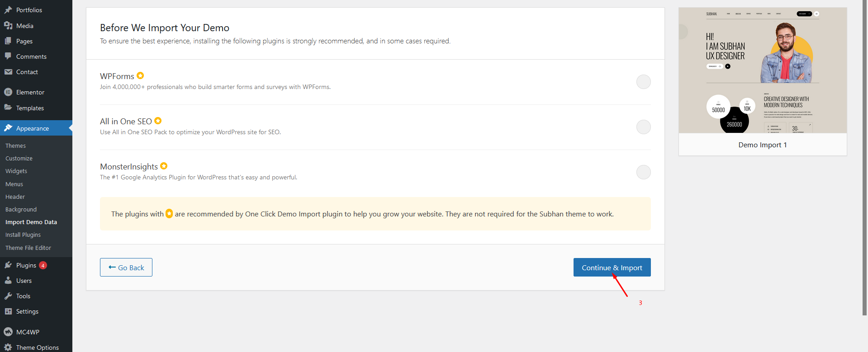Viewport: 868px width, 352px height.
Task: Click the page vertical scrollbar
Action: pos(865,158)
